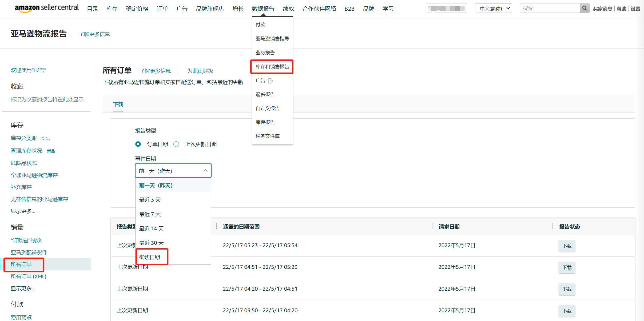Open 补充库存 sidebar report
The width and height of the screenshot is (644, 321).
pos(21,187)
